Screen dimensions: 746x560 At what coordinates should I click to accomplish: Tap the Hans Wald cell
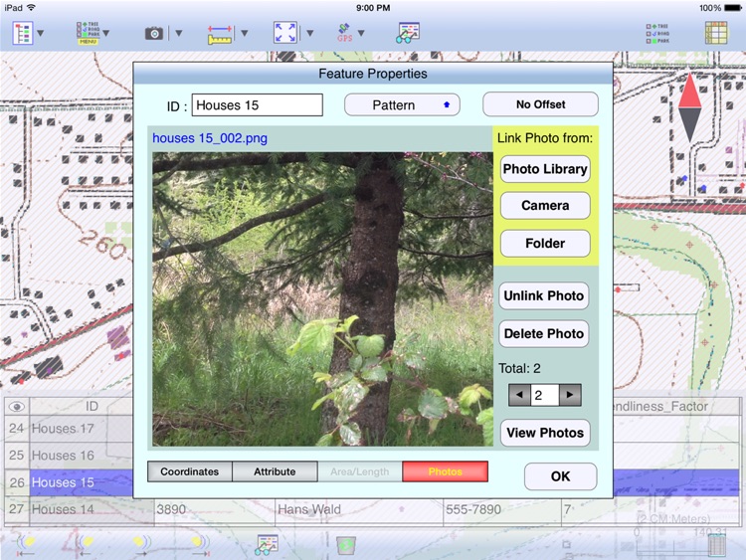pos(359,509)
